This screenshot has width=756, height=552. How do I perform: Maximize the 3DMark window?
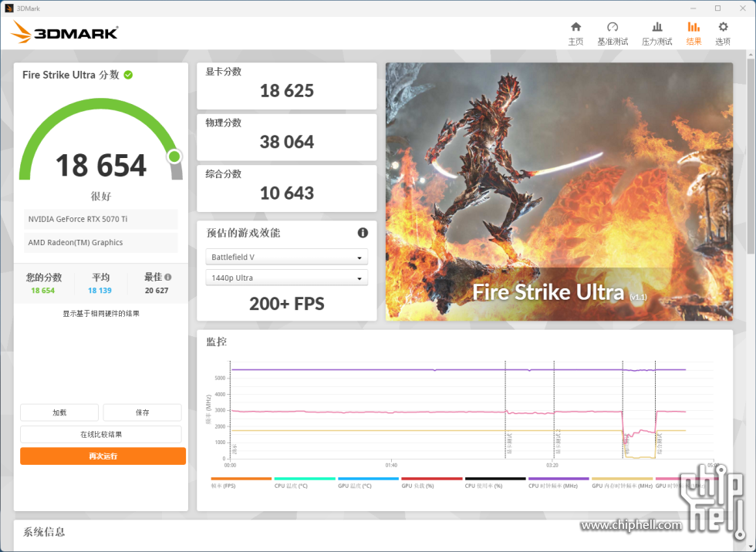click(x=717, y=8)
